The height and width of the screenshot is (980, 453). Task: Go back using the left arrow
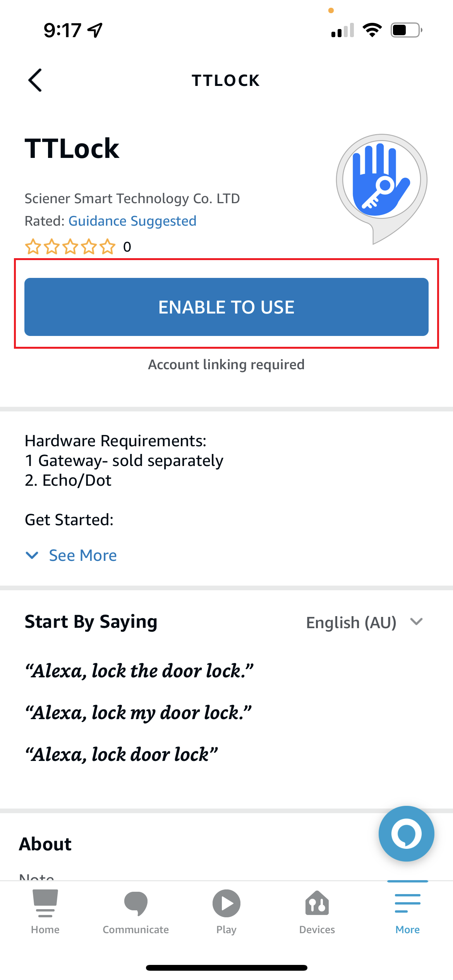[35, 80]
